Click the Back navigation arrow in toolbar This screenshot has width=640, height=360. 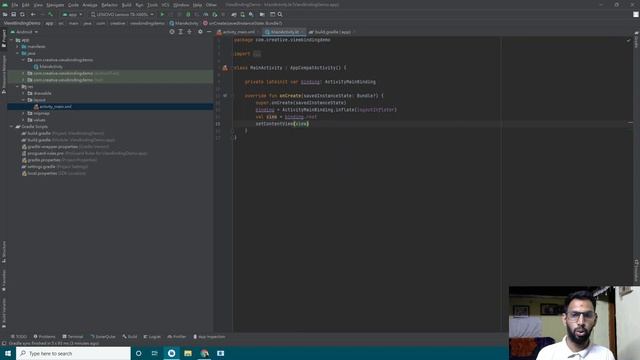(x=33, y=14)
